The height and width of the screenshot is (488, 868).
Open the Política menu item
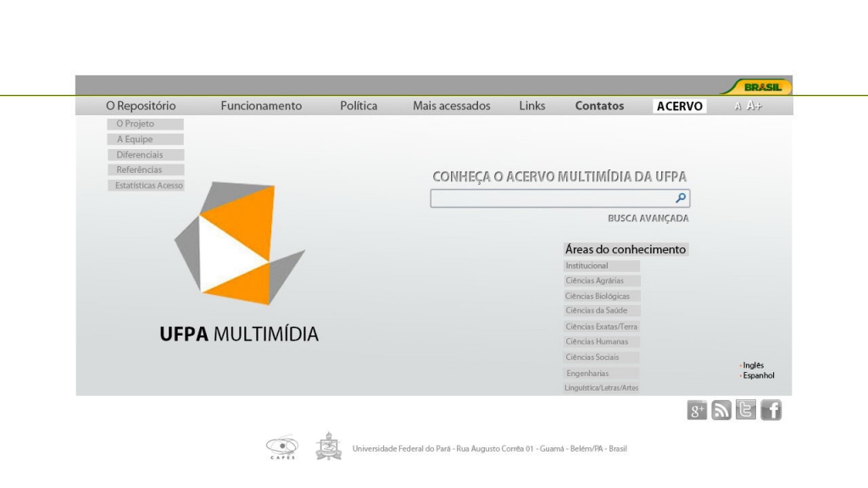coord(359,106)
